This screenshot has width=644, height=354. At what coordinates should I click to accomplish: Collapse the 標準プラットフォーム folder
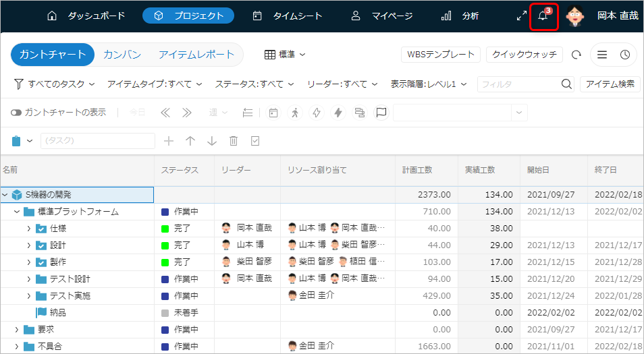pyautogui.click(x=17, y=212)
